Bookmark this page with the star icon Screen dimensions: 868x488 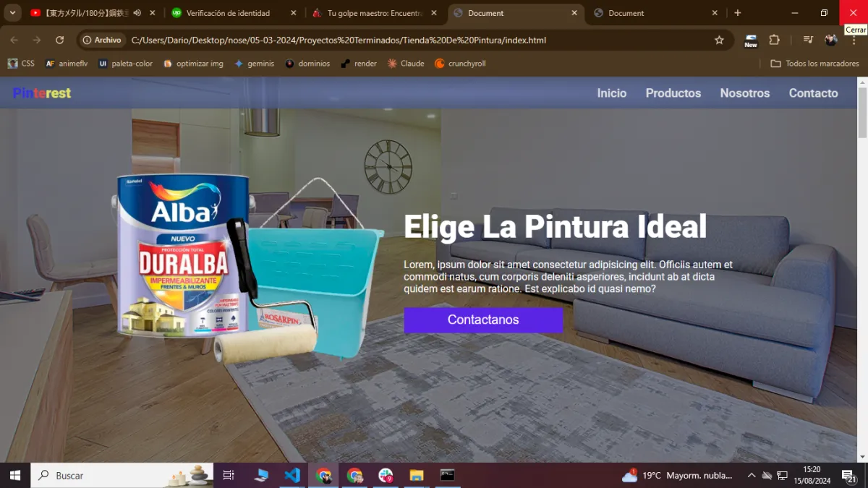pos(719,40)
